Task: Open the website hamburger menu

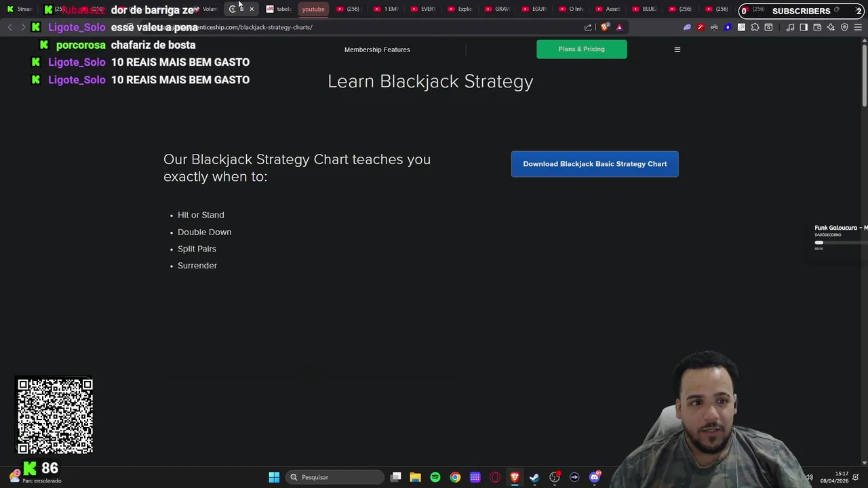Action: coord(677,49)
